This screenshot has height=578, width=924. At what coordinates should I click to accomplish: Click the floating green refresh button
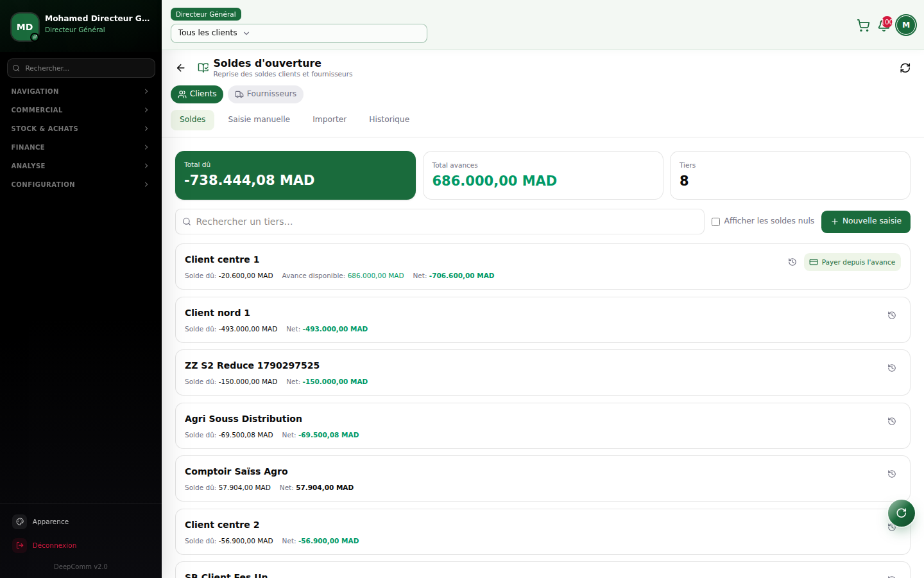pyautogui.click(x=902, y=513)
